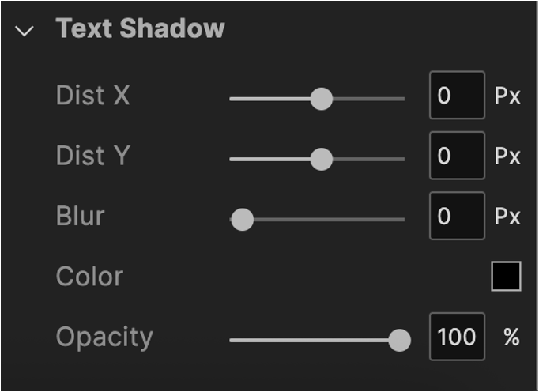Image resolution: width=539 pixels, height=392 pixels.
Task: Click the Blur slider handle
Action: click(x=242, y=219)
